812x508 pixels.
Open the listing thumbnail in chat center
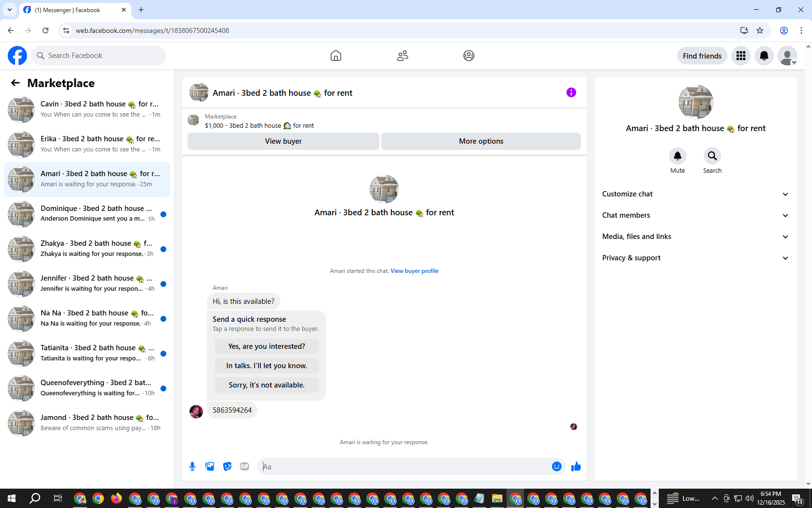(384, 189)
